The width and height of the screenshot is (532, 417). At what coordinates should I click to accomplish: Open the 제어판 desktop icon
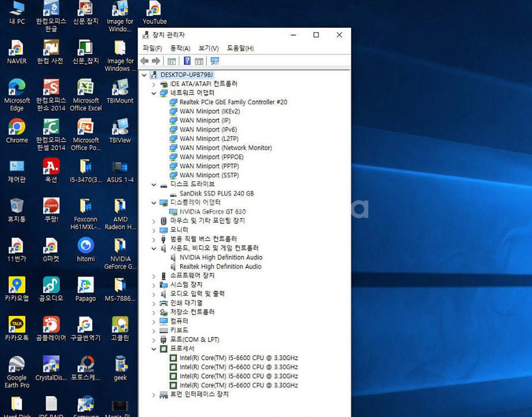[x=17, y=171]
